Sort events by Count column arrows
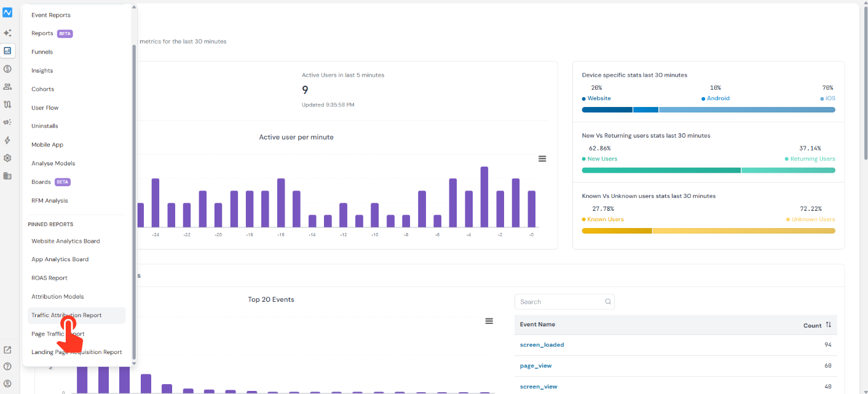Image resolution: width=868 pixels, height=394 pixels. (x=828, y=325)
